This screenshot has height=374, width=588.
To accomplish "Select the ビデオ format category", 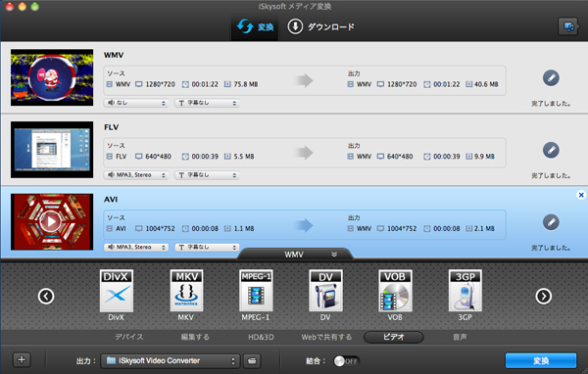I will tap(394, 337).
